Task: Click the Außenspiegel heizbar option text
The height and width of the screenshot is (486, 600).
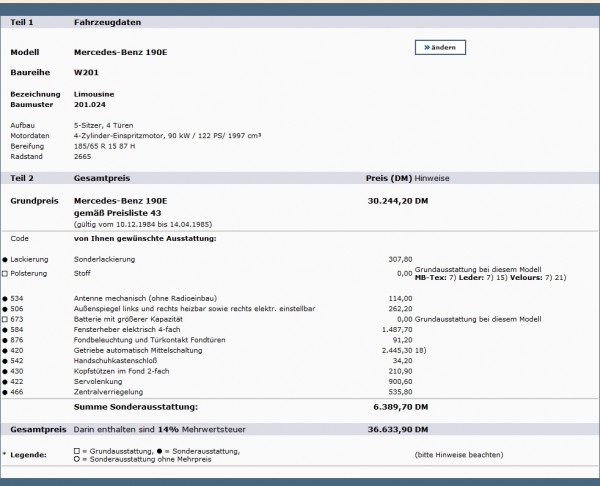Action: click(x=194, y=308)
